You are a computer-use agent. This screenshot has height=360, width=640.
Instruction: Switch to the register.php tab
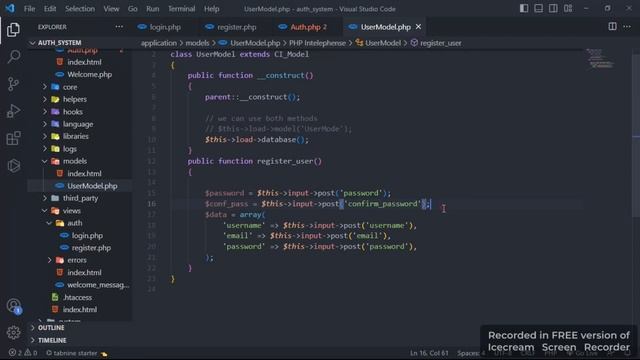236,27
